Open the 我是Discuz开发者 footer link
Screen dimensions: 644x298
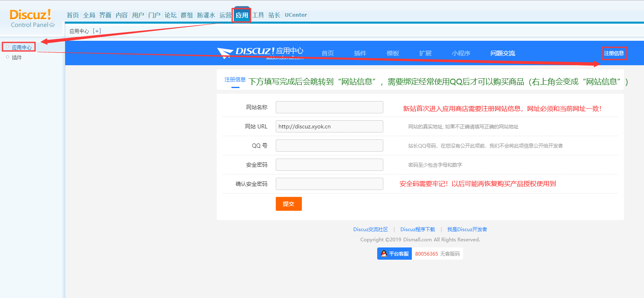pyautogui.click(x=467, y=230)
